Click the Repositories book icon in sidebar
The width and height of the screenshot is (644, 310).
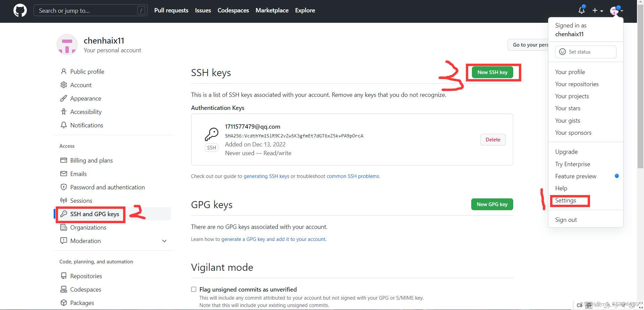(64, 276)
